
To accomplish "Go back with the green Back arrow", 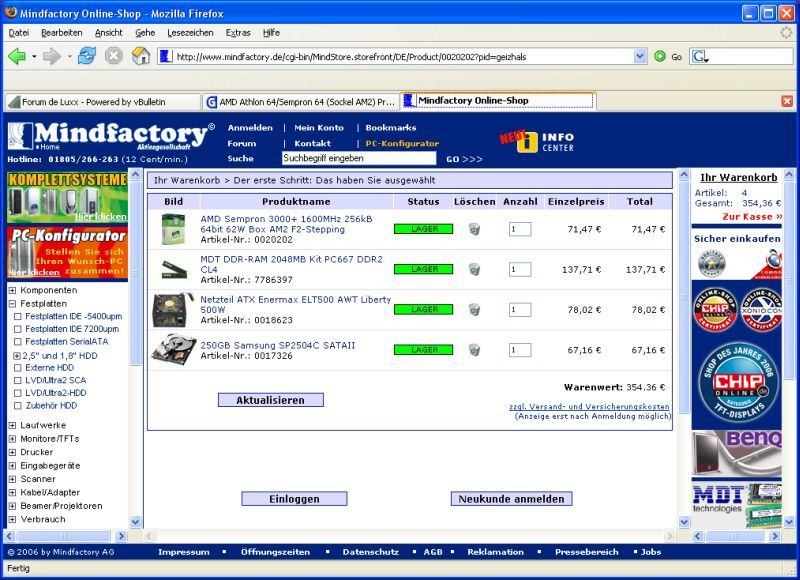I will (x=16, y=56).
